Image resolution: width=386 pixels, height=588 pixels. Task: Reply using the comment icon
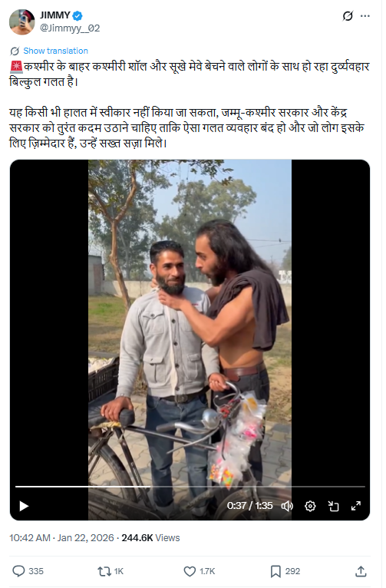click(18, 571)
